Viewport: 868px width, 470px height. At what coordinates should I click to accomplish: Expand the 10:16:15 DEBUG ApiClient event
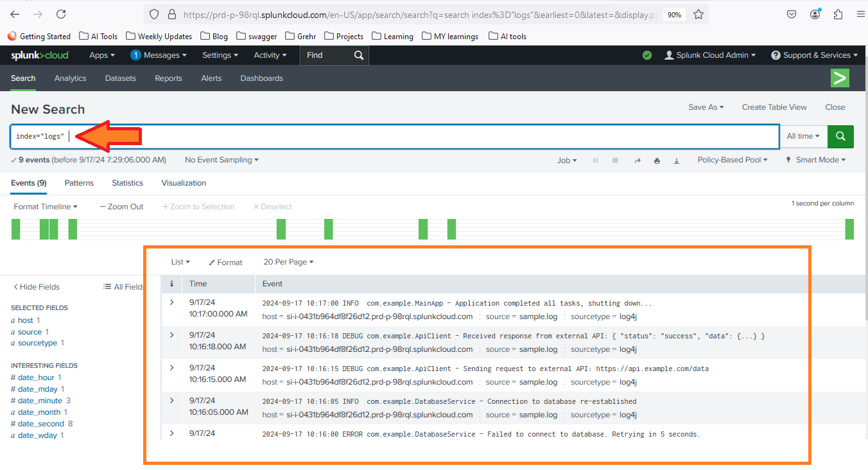pyautogui.click(x=171, y=367)
